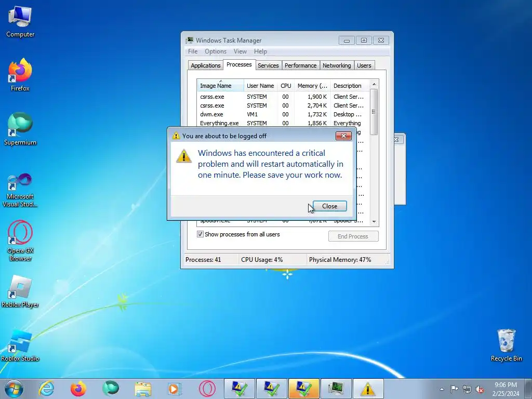This screenshot has width=532, height=399.
Task: Open the Recycle Bin on desktop
Action: point(506,345)
